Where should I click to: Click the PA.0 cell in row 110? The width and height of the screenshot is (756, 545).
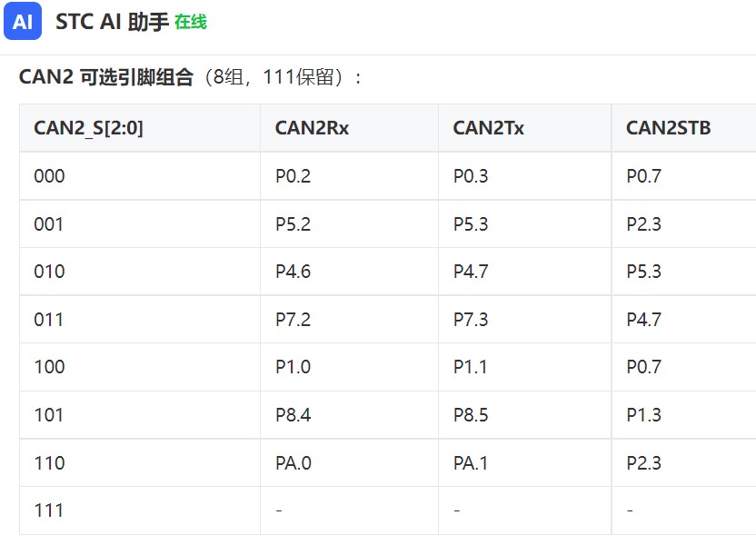tap(293, 463)
